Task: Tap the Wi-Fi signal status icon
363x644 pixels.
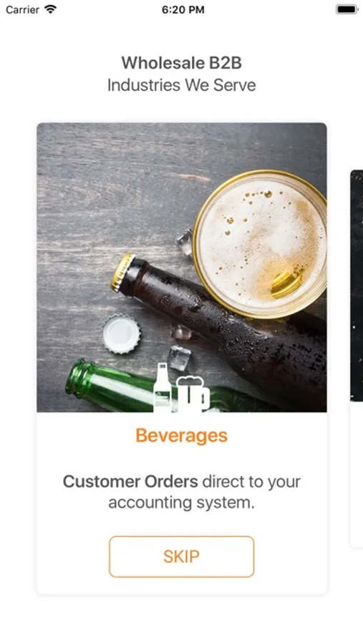Action: [51, 9]
